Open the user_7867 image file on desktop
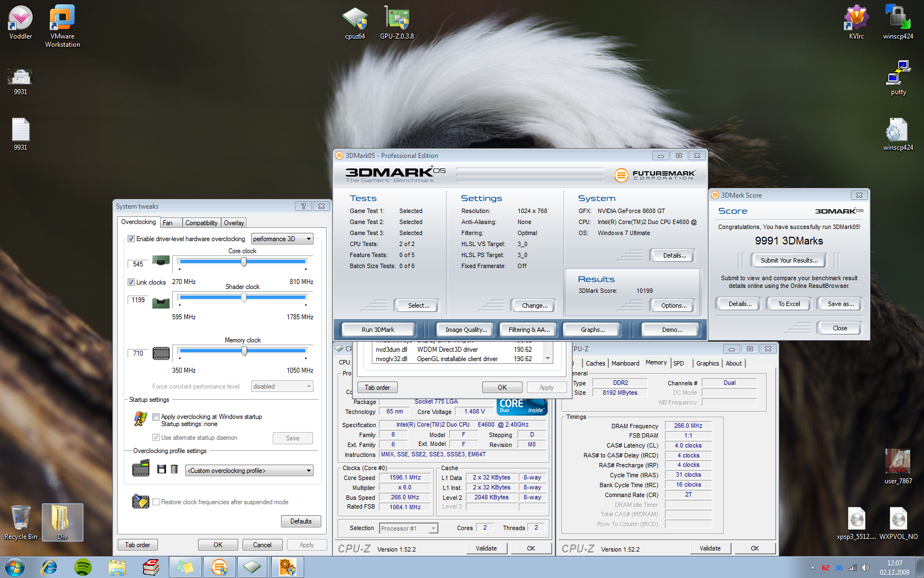 pyautogui.click(x=898, y=466)
